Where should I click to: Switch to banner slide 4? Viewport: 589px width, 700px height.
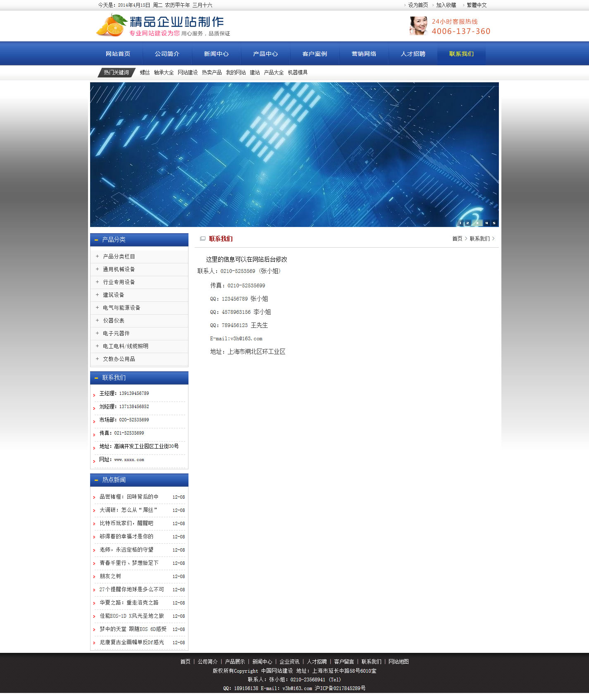coord(486,223)
